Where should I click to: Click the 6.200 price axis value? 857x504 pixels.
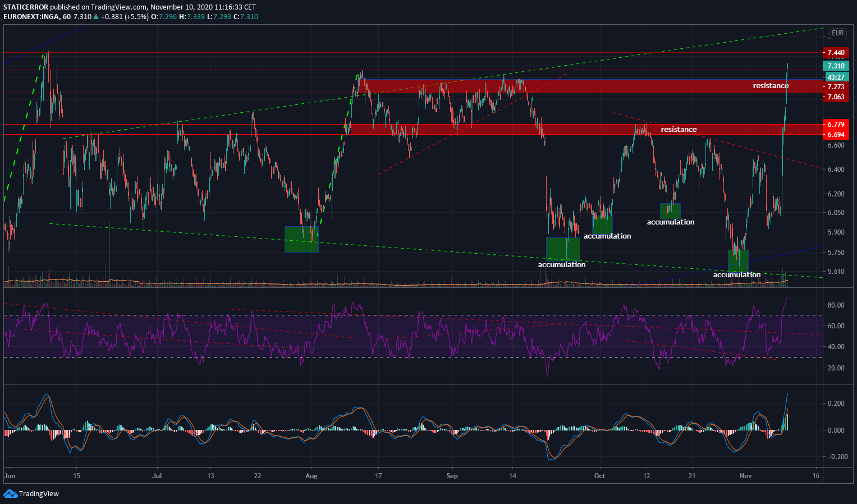click(836, 194)
